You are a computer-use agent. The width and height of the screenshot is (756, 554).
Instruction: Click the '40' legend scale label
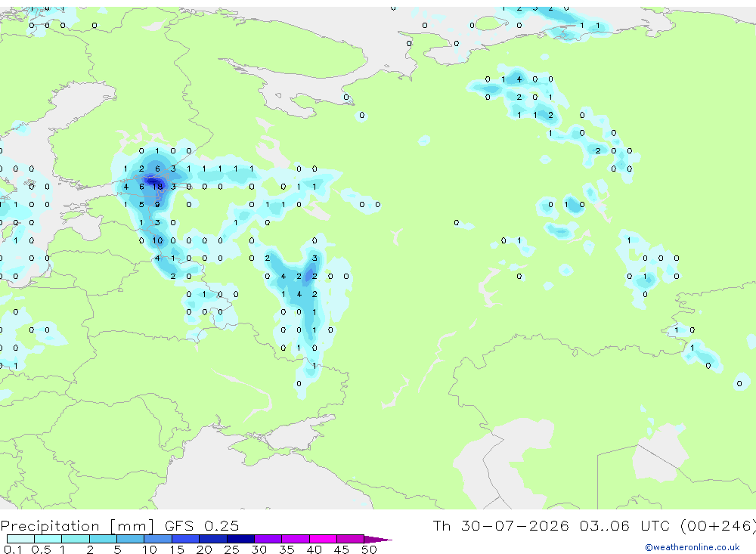click(x=314, y=549)
